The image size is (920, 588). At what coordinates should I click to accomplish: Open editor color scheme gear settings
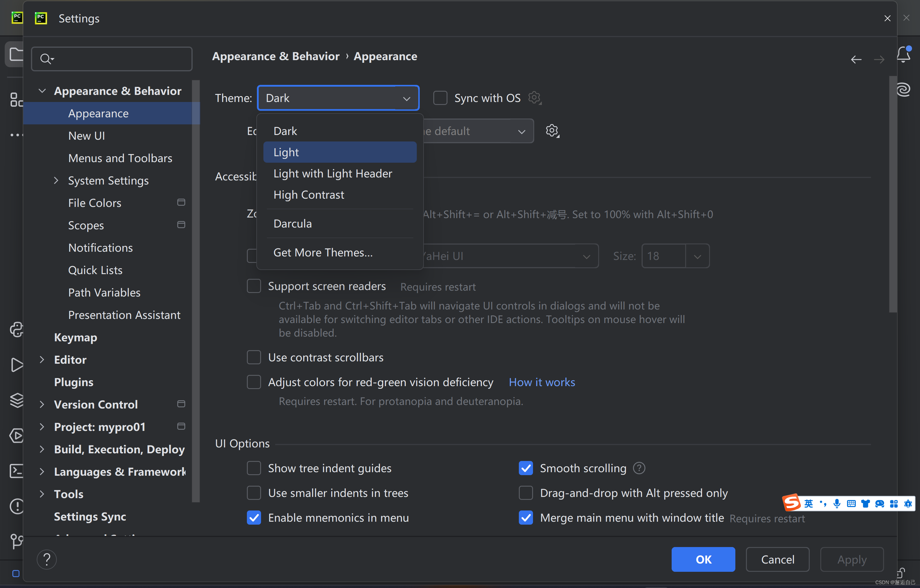552,131
